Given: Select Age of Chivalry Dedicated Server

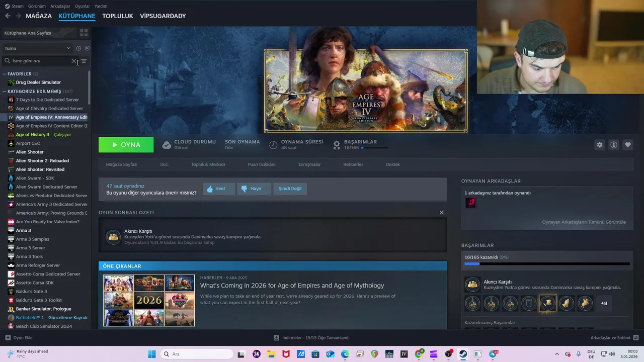Looking at the screenshot, I should click(x=49, y=109).
